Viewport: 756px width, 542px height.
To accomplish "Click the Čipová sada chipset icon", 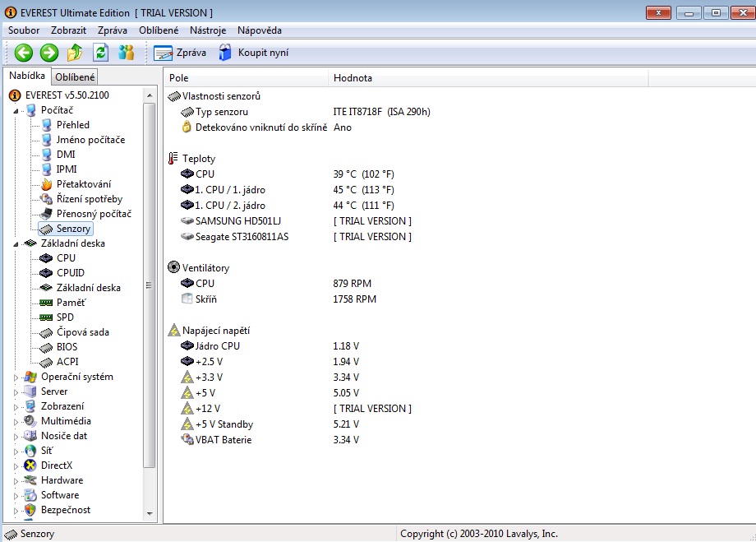I will [46, 332].
